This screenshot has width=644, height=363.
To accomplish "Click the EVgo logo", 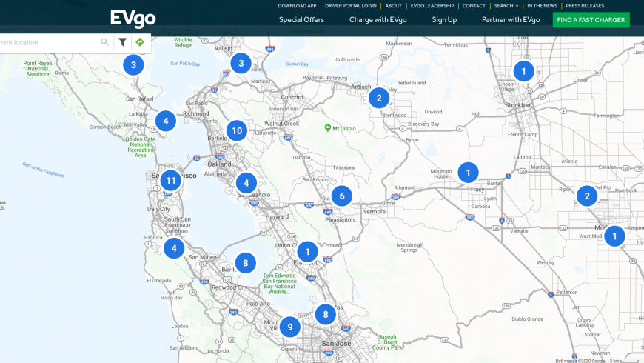I will [x=133, y=19].
